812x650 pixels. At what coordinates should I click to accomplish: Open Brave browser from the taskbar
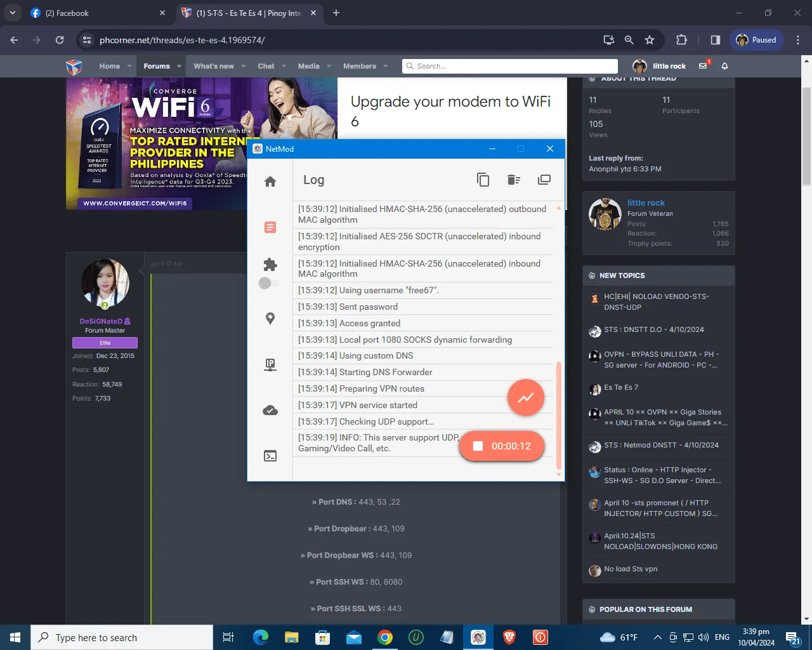coord(509,637)
